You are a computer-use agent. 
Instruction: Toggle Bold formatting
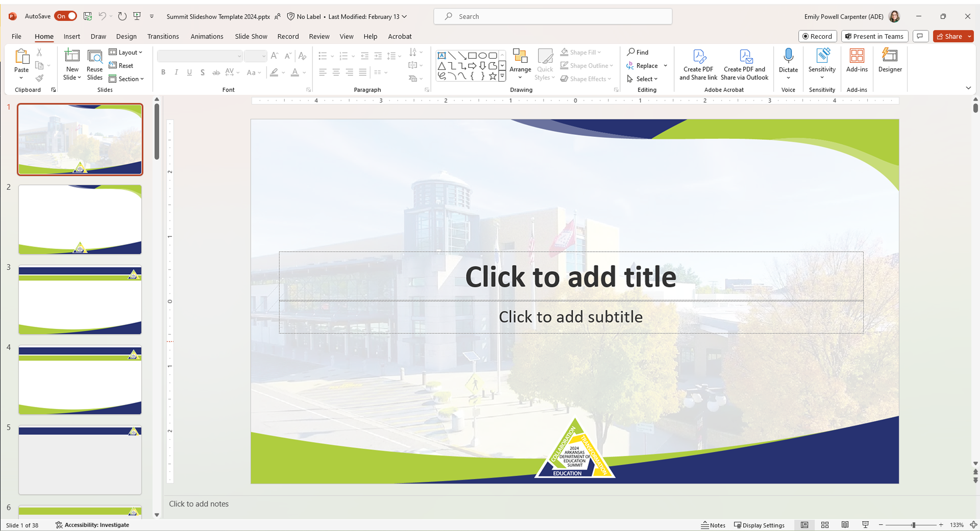point(163,73)
